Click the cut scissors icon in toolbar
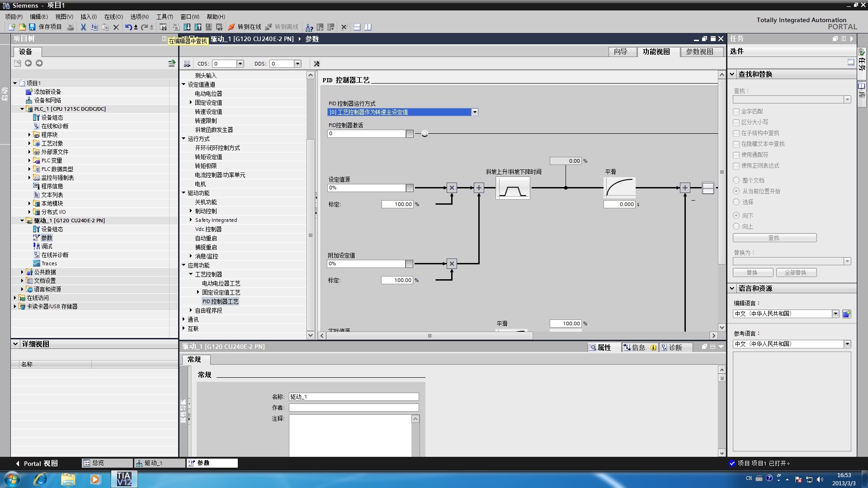The width and height of the screenshot is (868, 488). (x=83, y=27)
